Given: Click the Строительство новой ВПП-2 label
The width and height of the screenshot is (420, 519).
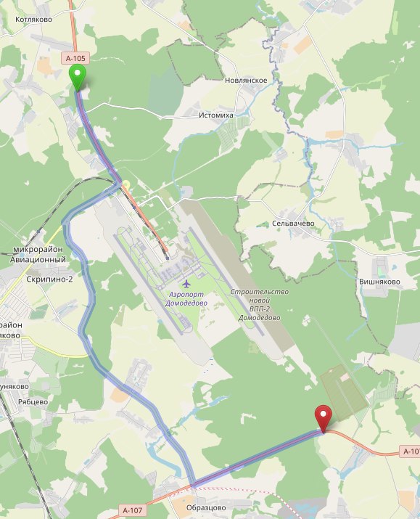Looking at the screenshot, I should [x=259, y=305].
